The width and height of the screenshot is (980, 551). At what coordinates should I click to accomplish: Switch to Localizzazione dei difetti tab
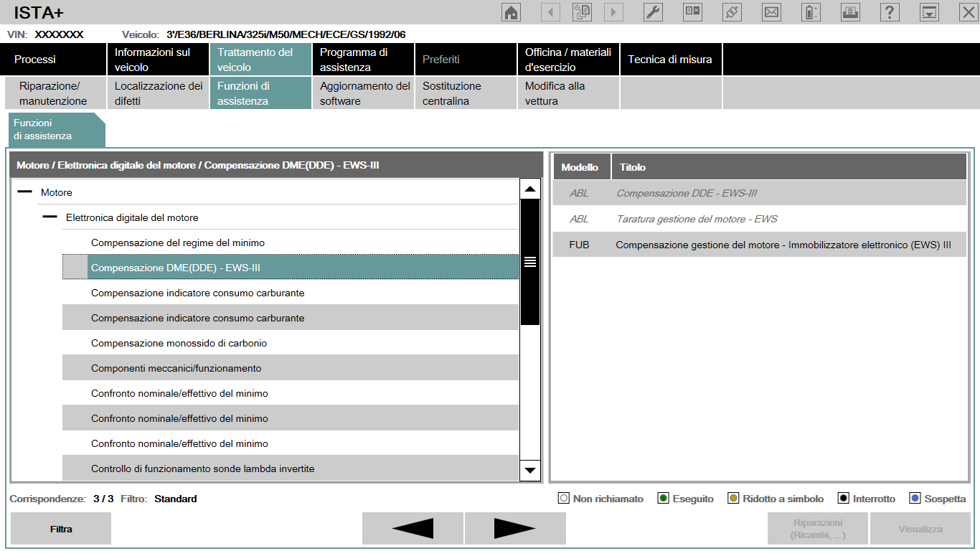coord(158,93)
